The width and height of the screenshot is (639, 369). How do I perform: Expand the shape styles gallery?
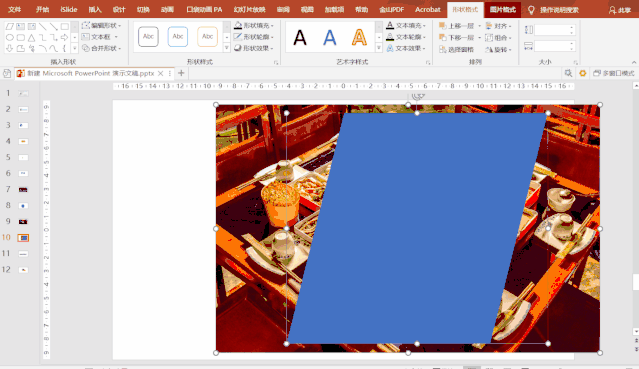coord(227,48)
